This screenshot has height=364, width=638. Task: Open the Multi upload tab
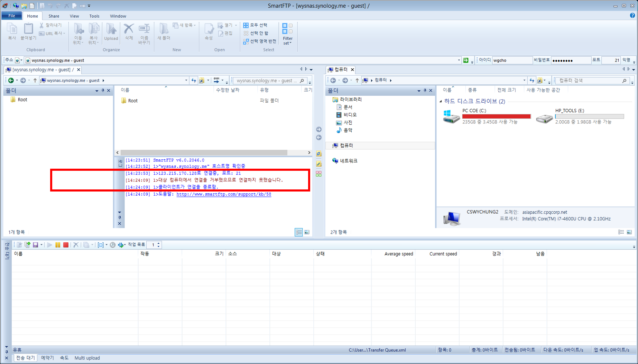(x=87, y=358)
